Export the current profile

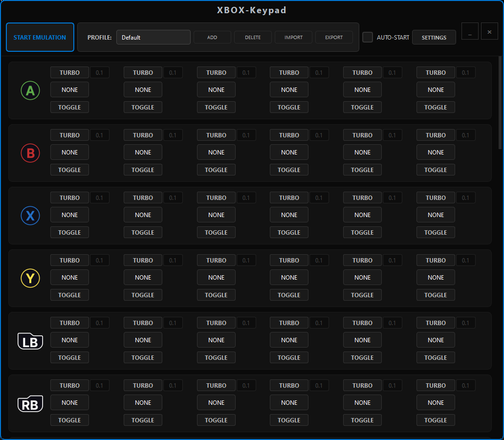click(x=334, y=37)
